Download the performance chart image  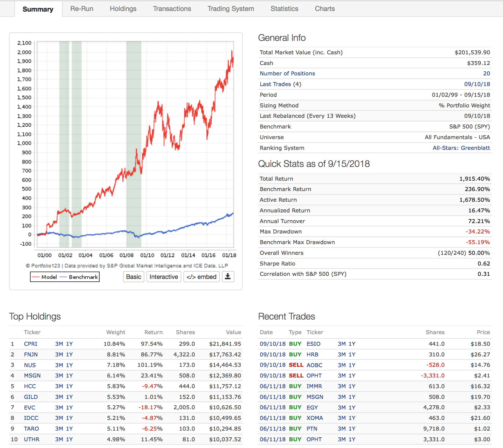pyautogui.click(x=228, y=277)
